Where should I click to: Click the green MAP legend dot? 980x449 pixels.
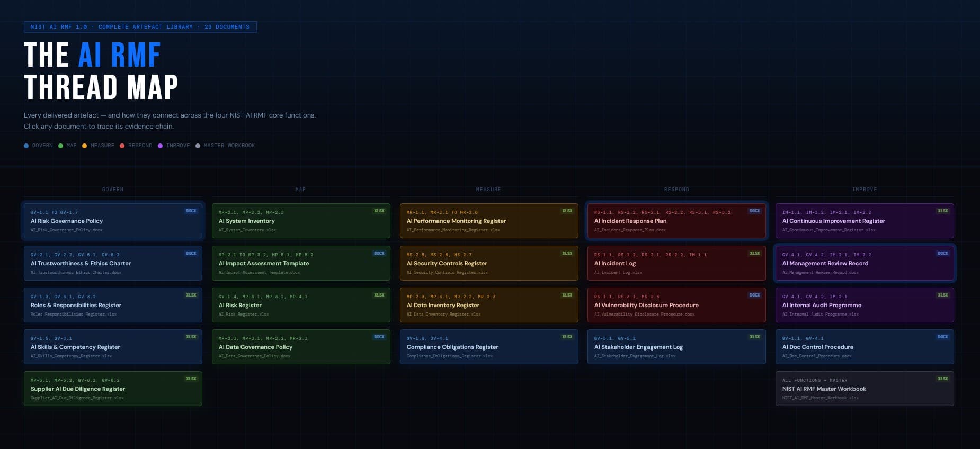(60, 146)
